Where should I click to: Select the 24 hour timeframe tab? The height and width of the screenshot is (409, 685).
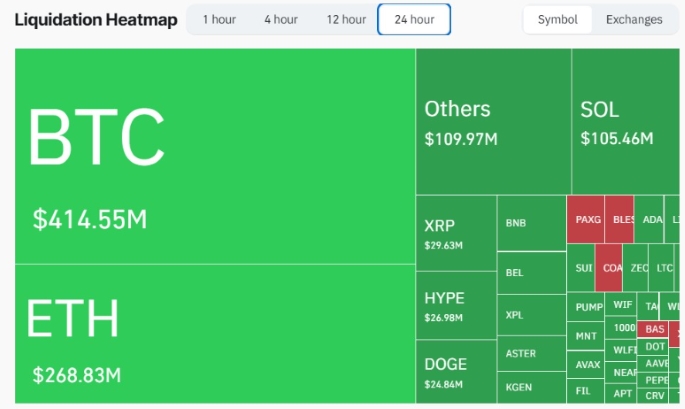pyautogui.click(x=414, y=19)
